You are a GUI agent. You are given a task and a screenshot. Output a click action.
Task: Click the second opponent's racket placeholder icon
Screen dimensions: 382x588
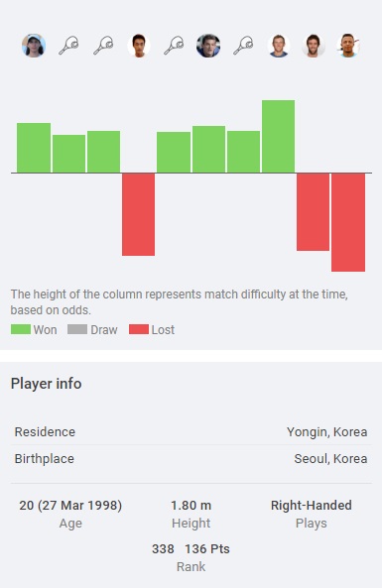tap(68, 46)
